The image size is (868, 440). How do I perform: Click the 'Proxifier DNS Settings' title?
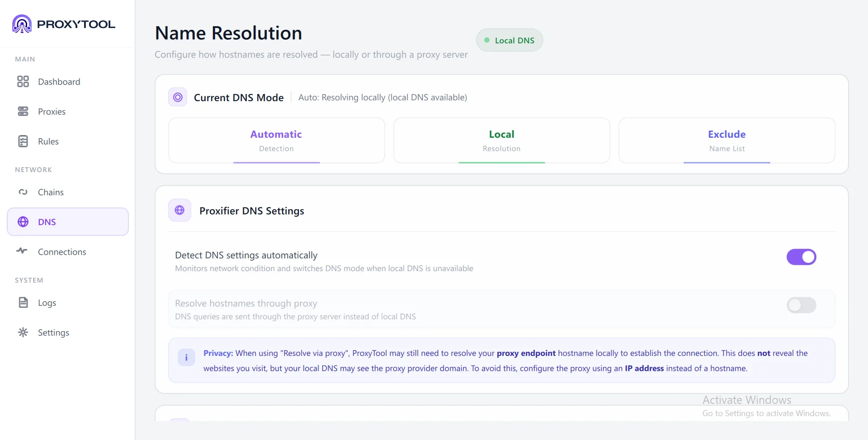click(252, 211)
